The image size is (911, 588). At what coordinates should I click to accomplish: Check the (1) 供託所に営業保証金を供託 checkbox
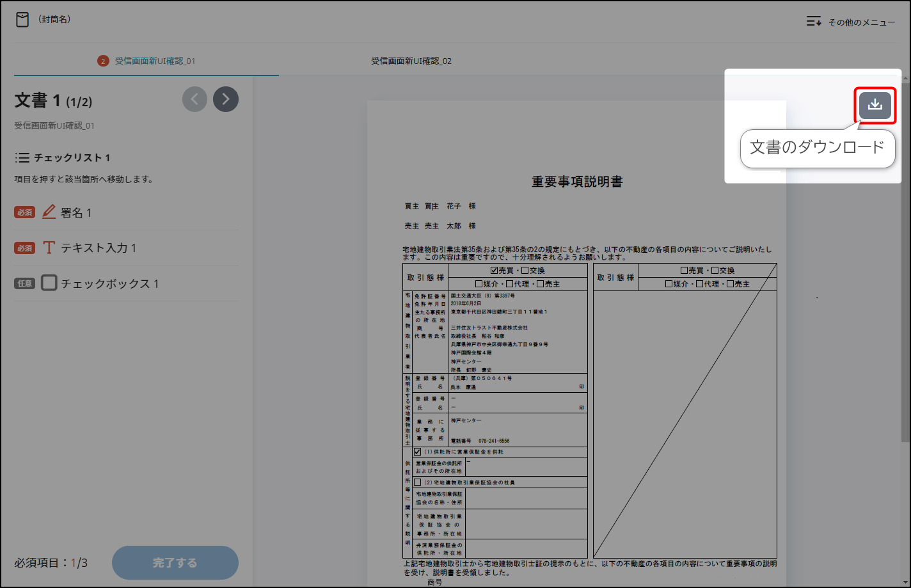pos(417,452)
